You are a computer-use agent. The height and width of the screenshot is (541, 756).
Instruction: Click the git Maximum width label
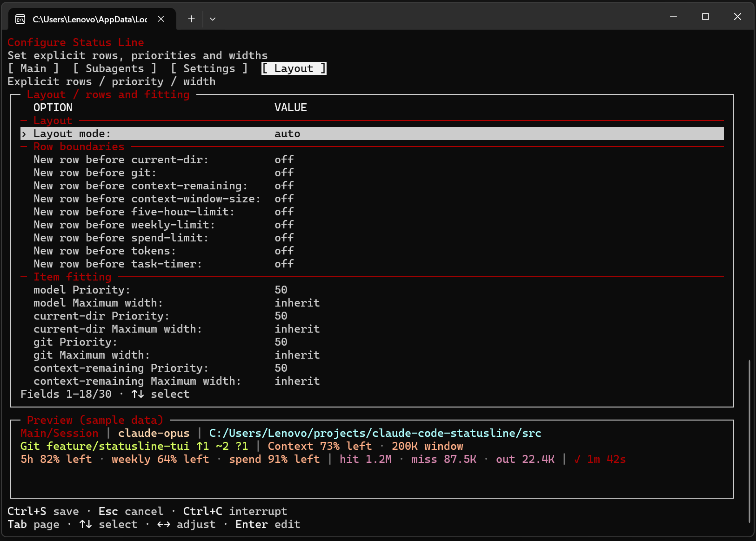92,355
